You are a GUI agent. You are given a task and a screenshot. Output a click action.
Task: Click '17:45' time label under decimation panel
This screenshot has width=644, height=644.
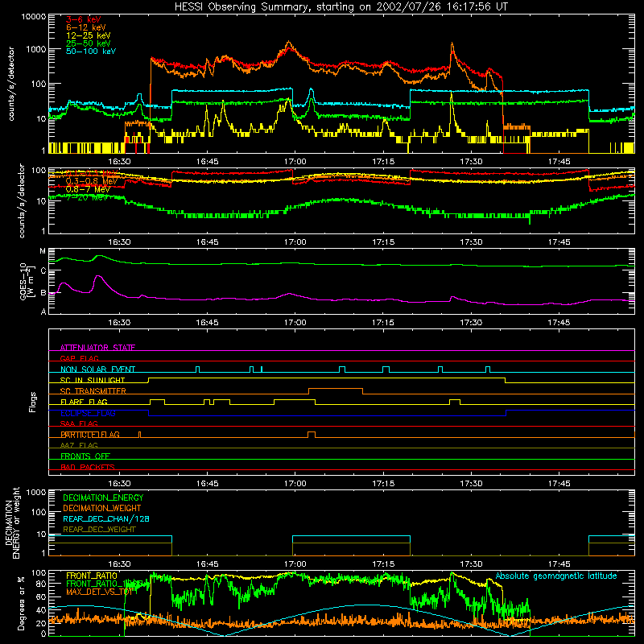tap(559, 564)
